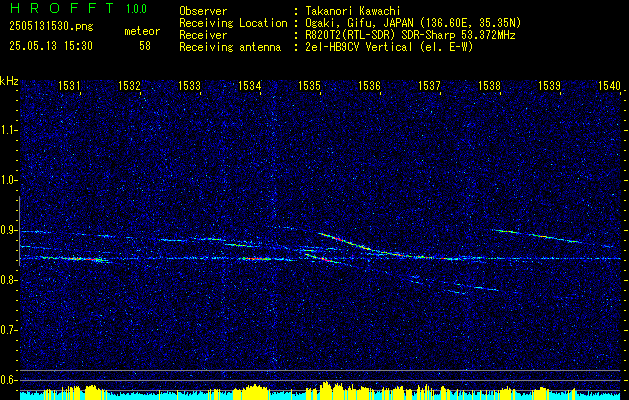Screen dimensions: 629x400
Task: Click the 0.8 kHz axis label
Action: coord(7,280)
